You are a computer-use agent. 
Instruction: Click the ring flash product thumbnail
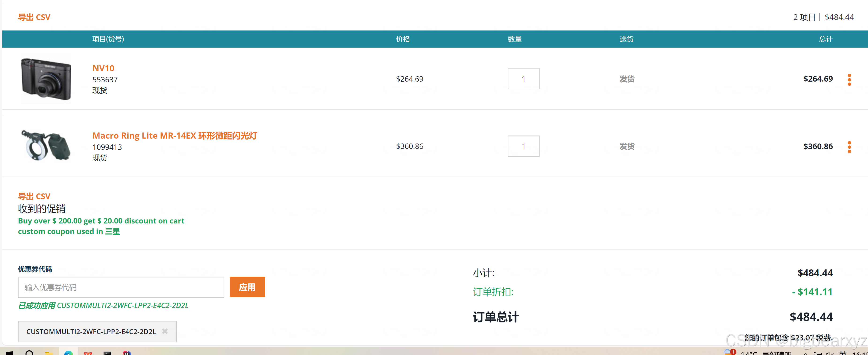[x=46, y=146]
